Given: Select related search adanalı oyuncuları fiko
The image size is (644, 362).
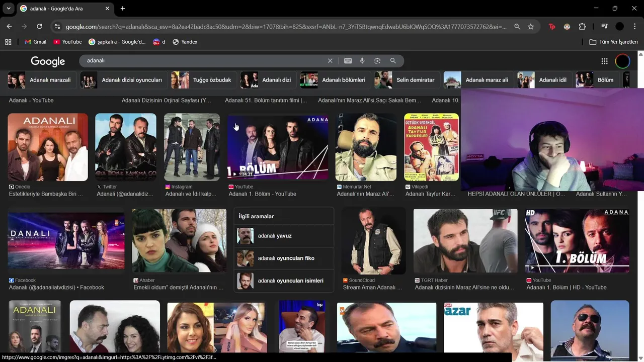Looking at the screenshot, I should point(284,258).
